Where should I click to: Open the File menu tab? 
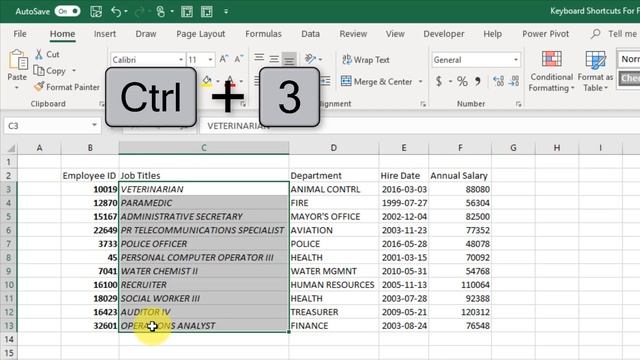coord(20,34)
